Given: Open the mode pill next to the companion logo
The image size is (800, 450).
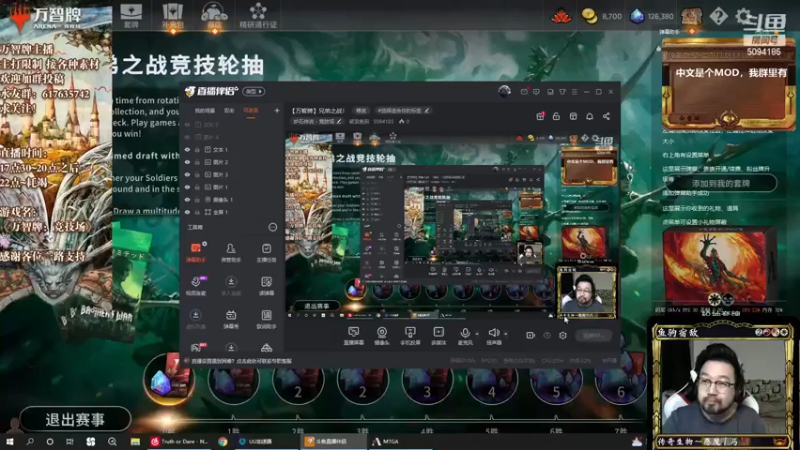Looking at the screenshot, I should tap(254, 91).
